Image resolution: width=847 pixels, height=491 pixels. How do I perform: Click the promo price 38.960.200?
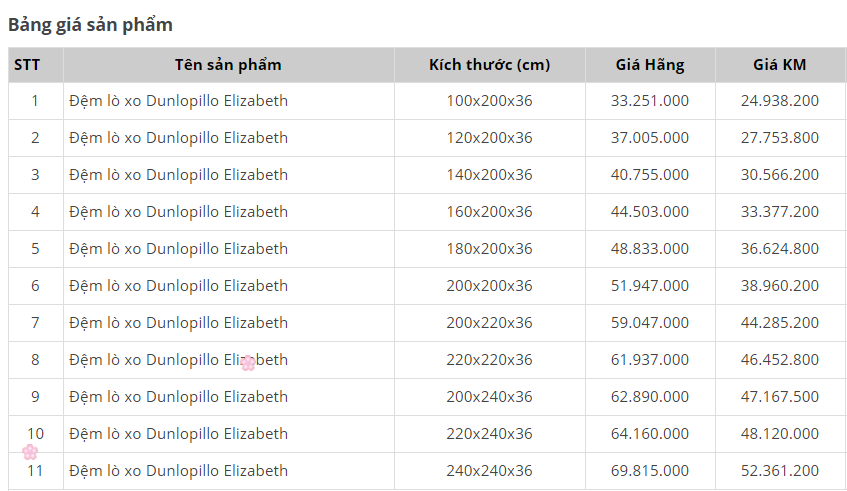pyautogui.click(x=780, y=285)
